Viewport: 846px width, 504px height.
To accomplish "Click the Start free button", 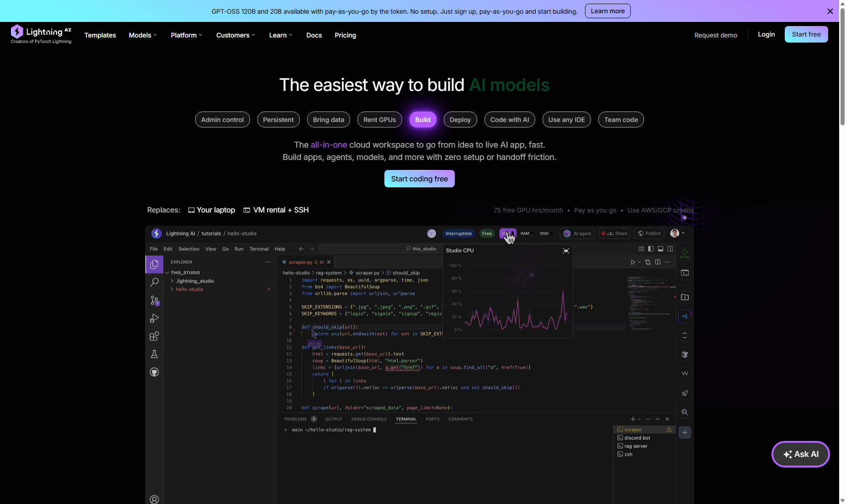I will tap(806, 34).
